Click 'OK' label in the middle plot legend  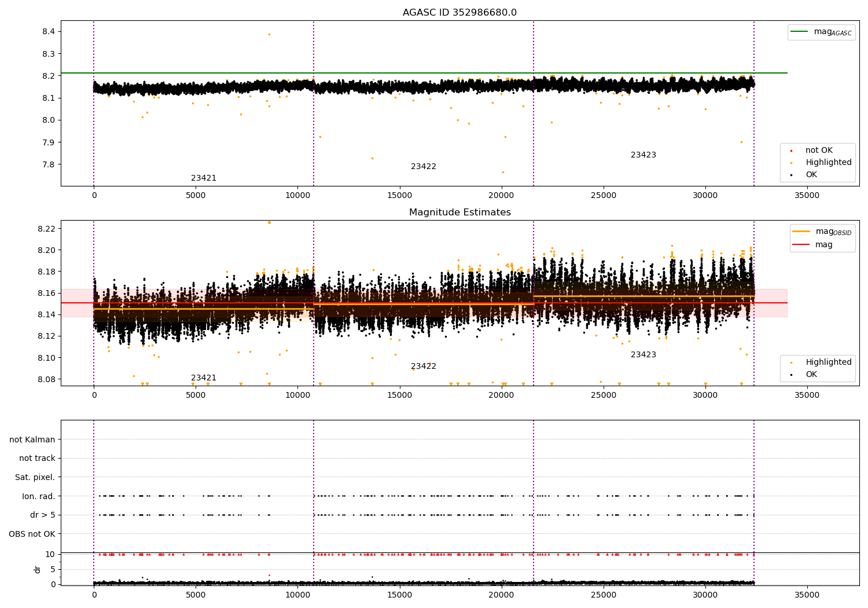click(811, 375)
